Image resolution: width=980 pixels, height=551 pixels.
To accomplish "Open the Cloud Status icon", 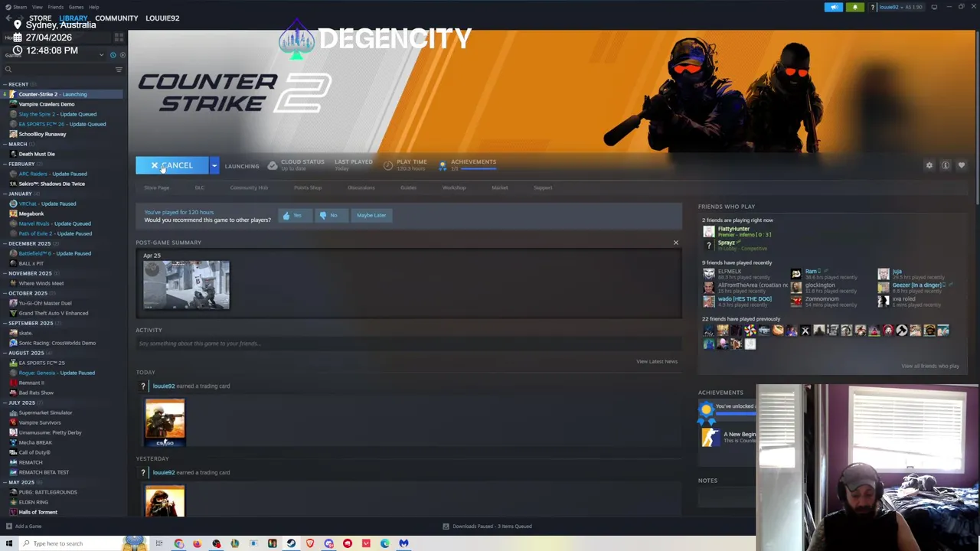I will pos(273,165).
